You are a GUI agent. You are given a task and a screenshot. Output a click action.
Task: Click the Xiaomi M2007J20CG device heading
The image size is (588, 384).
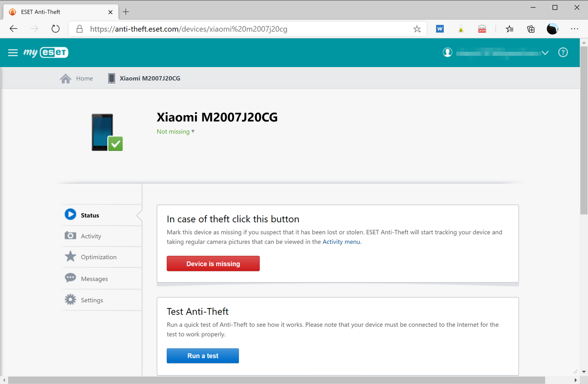217,117
